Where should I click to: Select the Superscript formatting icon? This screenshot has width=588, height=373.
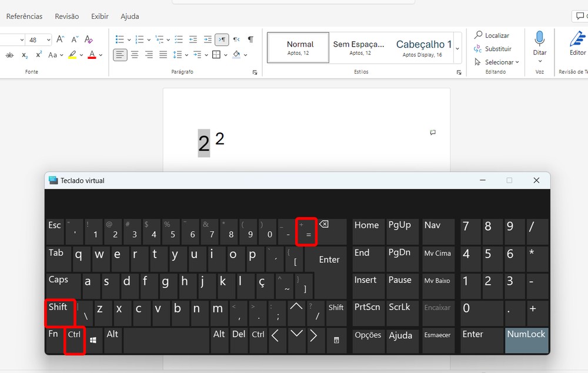[x=38, y=55]
